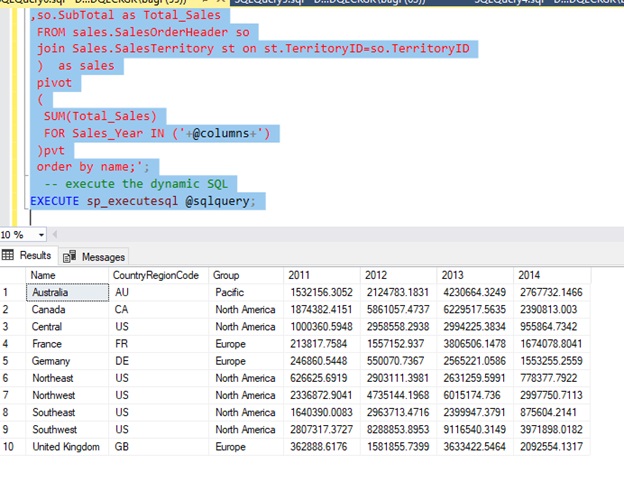This screenshot has height=482, width=624.
Task: Click the 2014 column header
Action: [x=552, y=275]
